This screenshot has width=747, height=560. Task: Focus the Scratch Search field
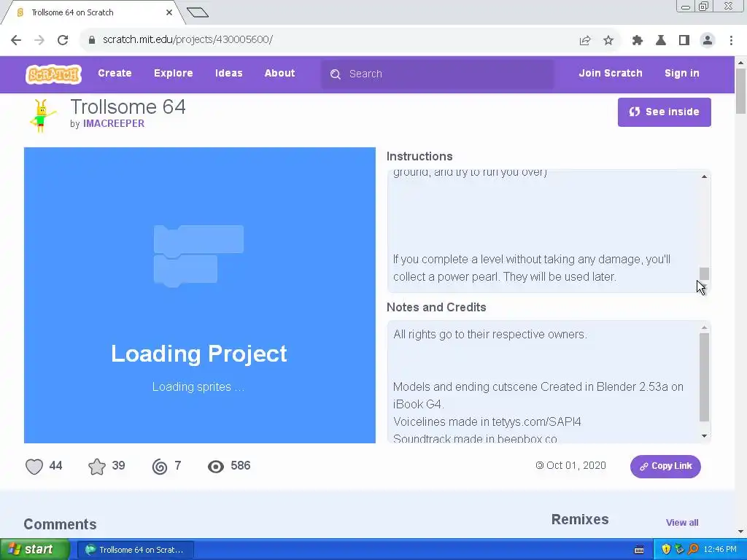point(438,74)
